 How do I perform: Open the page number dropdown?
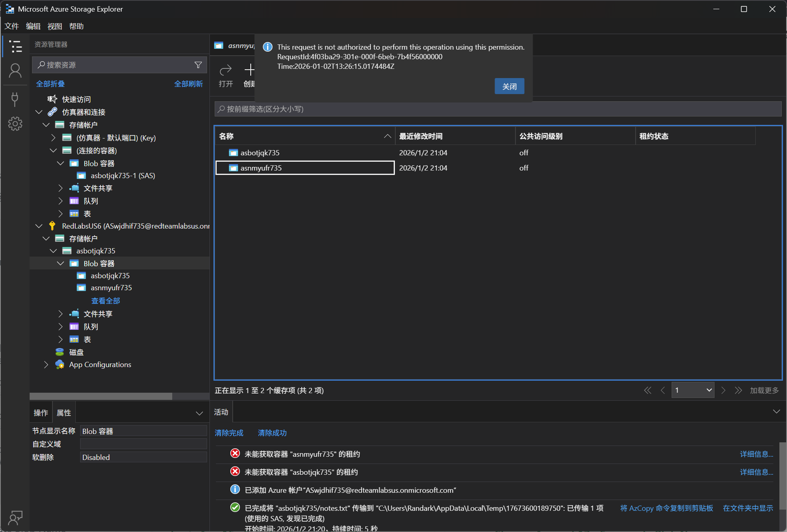tap(693, 390)
